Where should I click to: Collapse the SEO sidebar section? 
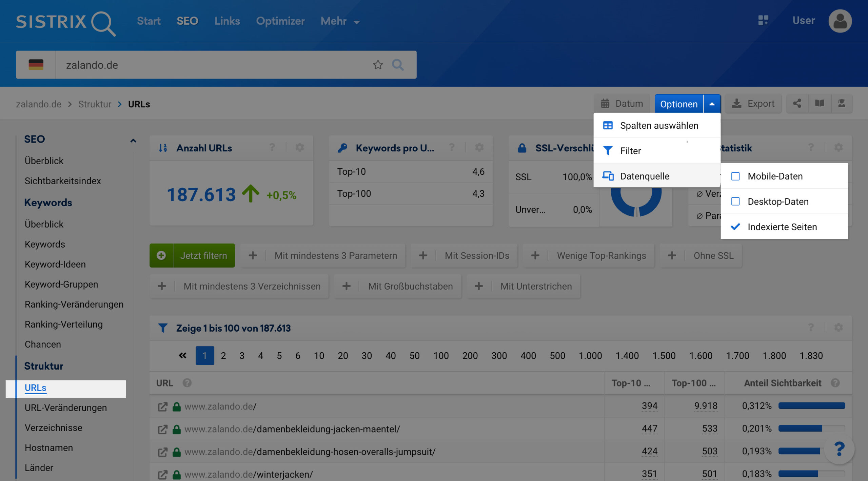(x=133, y=140)
